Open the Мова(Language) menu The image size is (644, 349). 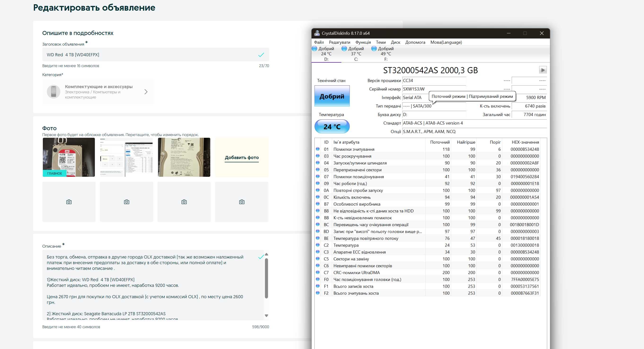[x=446, y=42]
